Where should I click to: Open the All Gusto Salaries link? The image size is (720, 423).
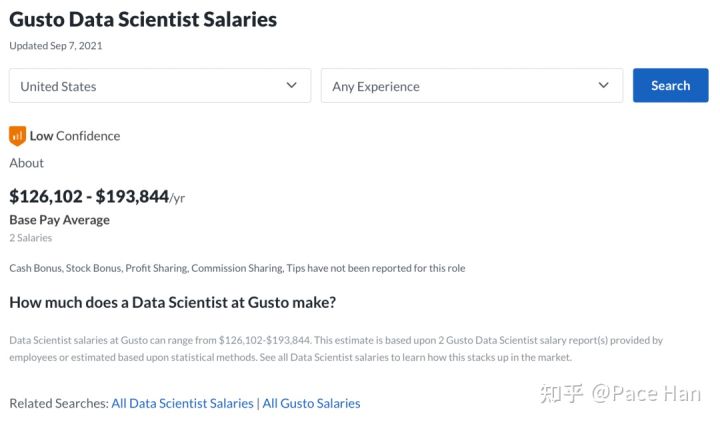[311, 403]
